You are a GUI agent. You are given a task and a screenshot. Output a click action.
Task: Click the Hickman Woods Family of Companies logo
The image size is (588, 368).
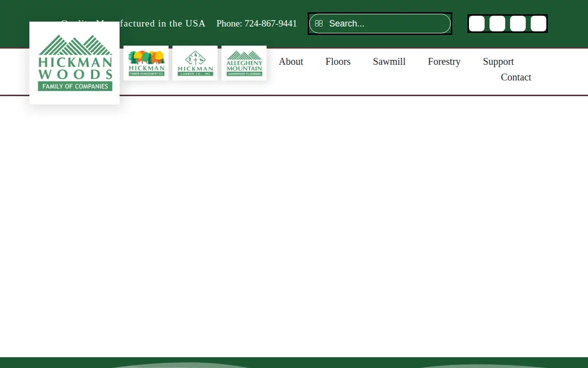click(74, 63)
